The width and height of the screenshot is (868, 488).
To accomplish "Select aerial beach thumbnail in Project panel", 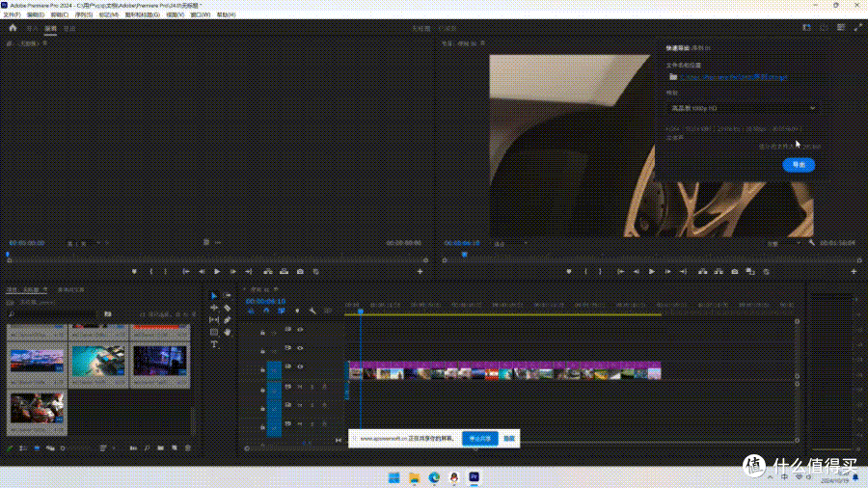I will [x=98, y=361].
